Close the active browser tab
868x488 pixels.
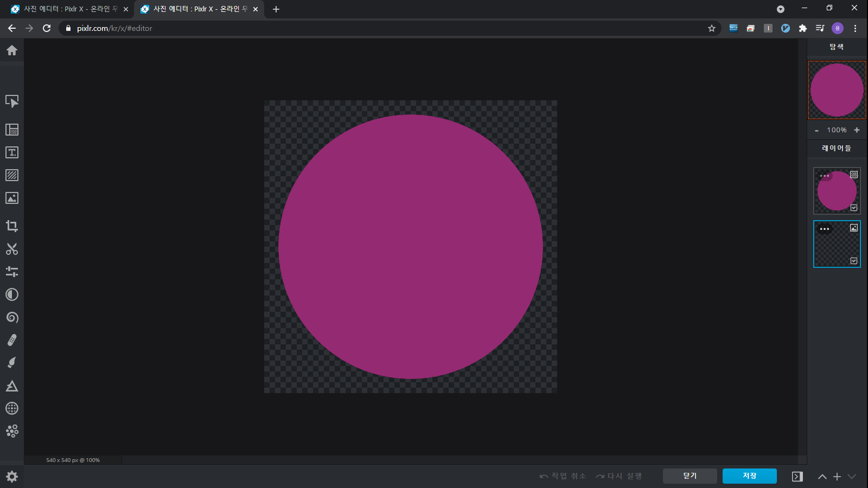[x=256, y=9]
